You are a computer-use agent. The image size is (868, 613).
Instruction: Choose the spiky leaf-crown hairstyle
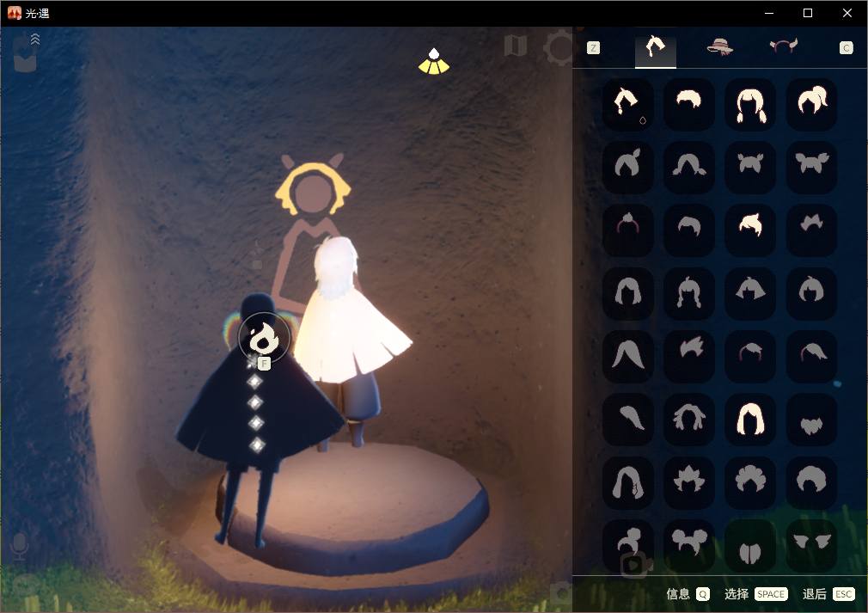click(688, 482)
